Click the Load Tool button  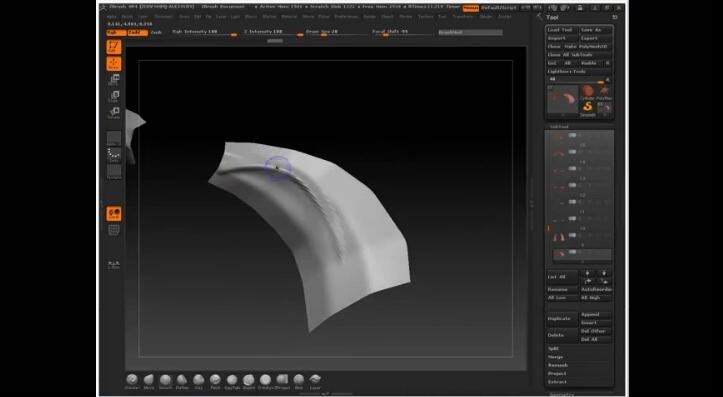pyautogui.click(x=562, y=30)
